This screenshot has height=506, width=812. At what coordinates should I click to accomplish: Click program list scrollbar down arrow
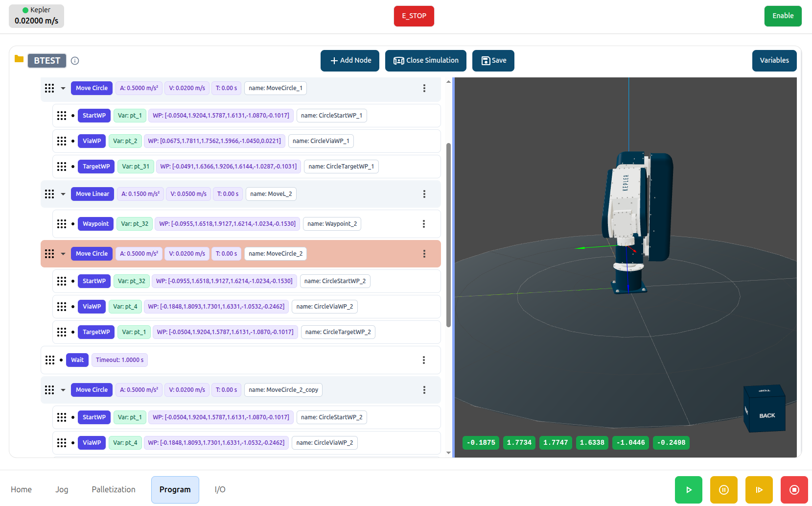pyautogui.click(x=448, y=453)
